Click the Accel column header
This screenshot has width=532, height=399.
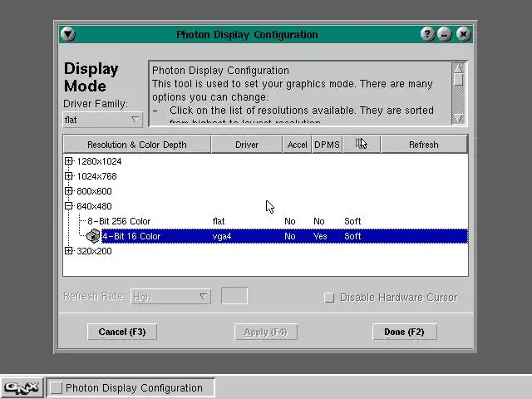(298, 145)
